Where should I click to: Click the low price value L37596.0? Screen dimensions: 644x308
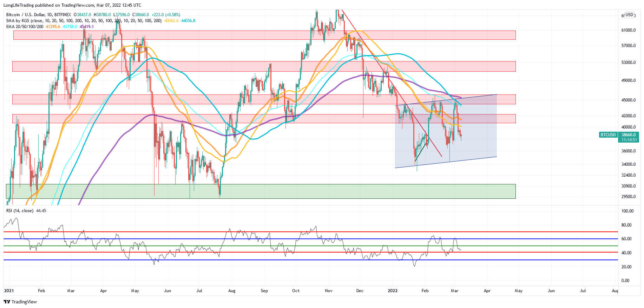tap(121, 15)
